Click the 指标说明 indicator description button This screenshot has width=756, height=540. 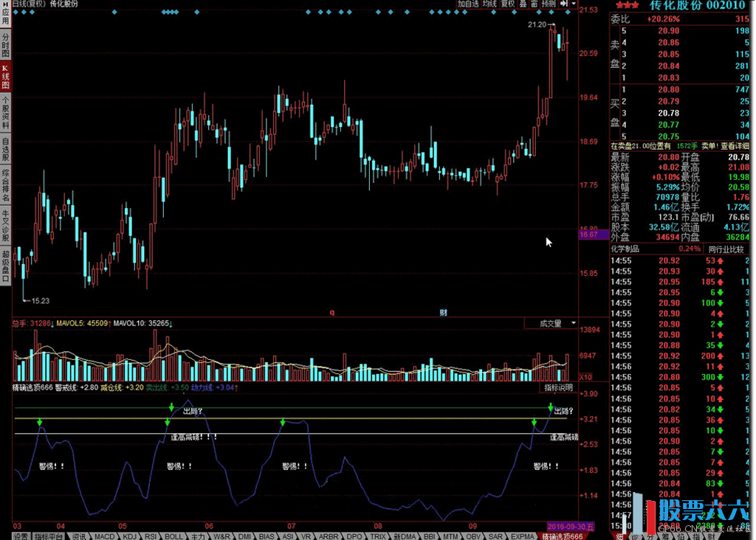click(558, 387)
